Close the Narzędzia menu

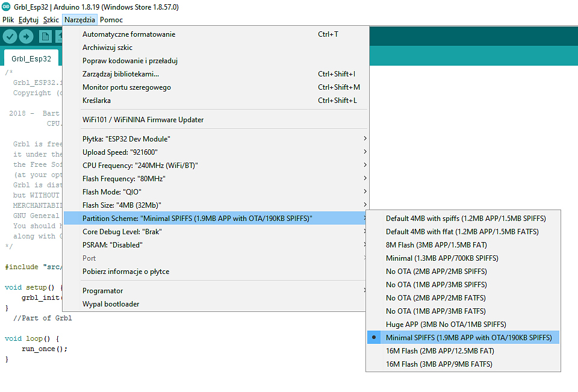tap(79, 20)
